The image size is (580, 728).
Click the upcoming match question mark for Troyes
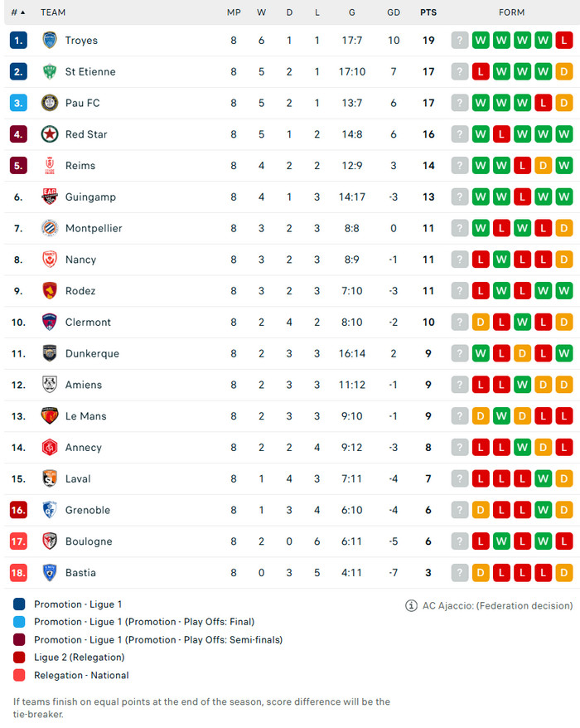[460, 41]
